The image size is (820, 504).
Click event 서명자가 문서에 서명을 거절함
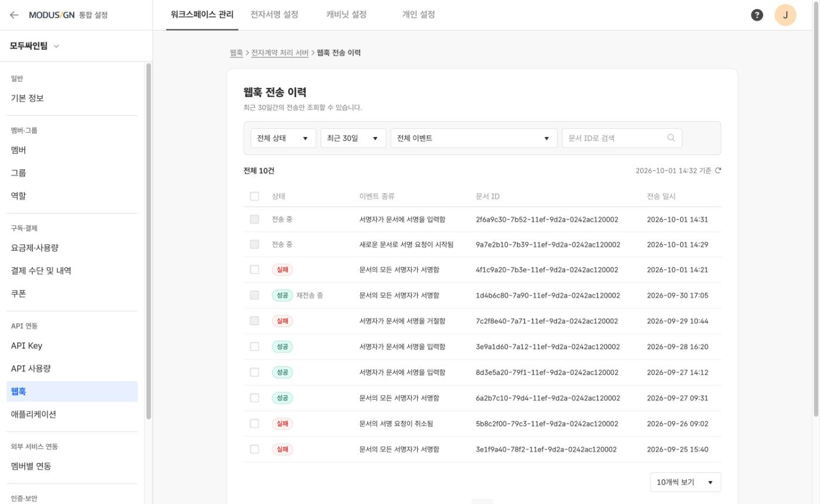coord(402,321)
